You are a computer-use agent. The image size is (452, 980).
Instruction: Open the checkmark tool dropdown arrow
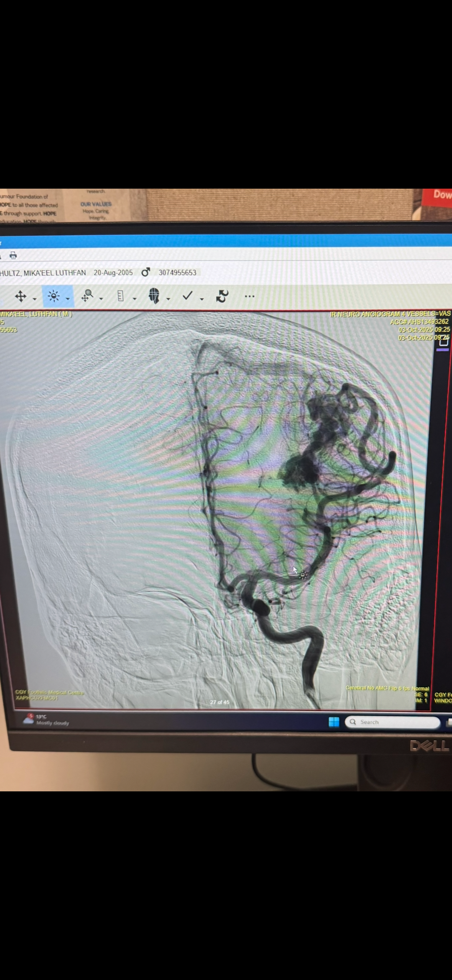pyautogui.click(x=202, y=299)
